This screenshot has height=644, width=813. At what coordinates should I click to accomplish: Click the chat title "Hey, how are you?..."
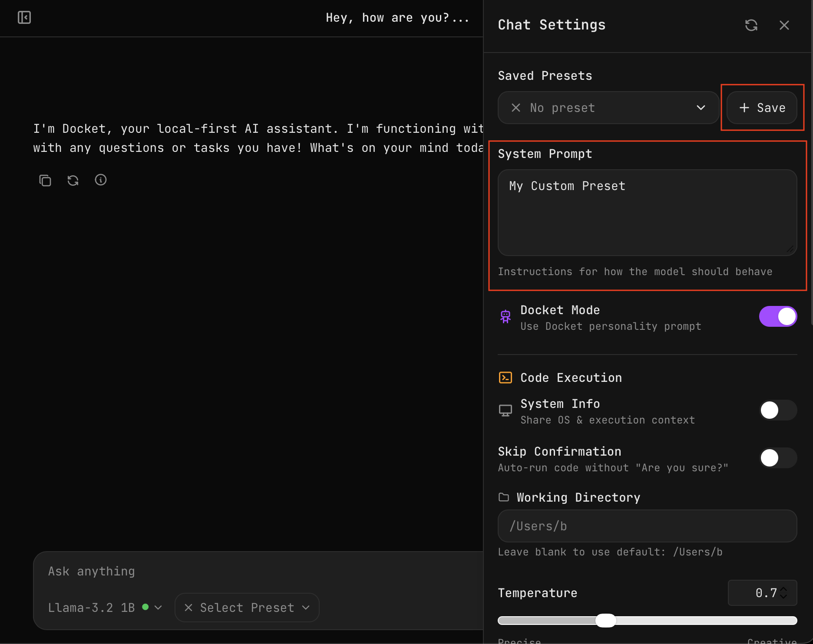point(398,18)
